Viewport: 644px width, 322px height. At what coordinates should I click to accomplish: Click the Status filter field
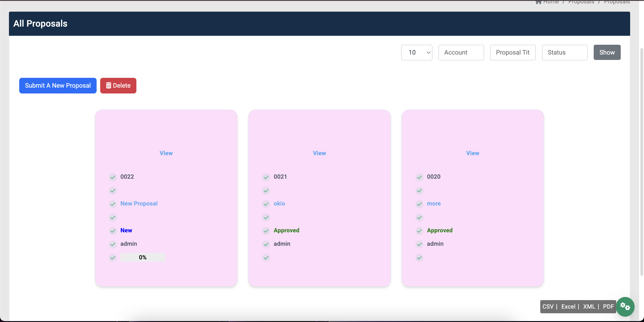coord(564,53)
